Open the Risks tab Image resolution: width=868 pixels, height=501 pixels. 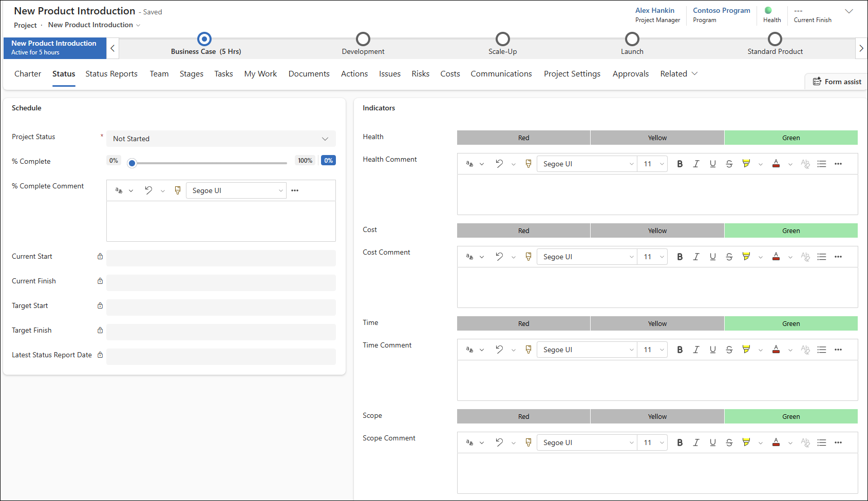pyautogui.click(x=420, y=74)
